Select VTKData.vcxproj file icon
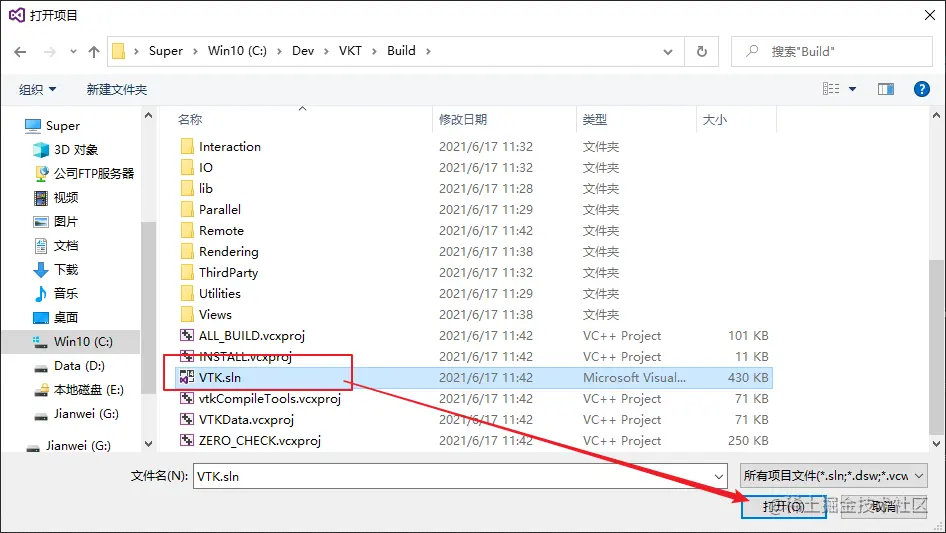Image resolution: width=946 pixels, height=533 pixels. [x=187, y=420]
